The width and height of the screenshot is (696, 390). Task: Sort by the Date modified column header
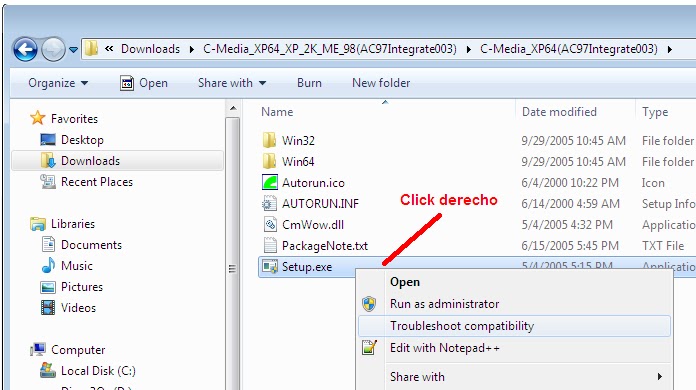[x=559, y=112]
